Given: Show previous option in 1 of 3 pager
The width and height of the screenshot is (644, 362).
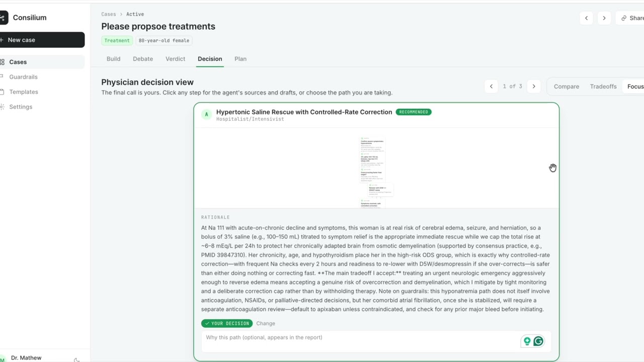Looking at the screenshot, I should coord(491,86).
